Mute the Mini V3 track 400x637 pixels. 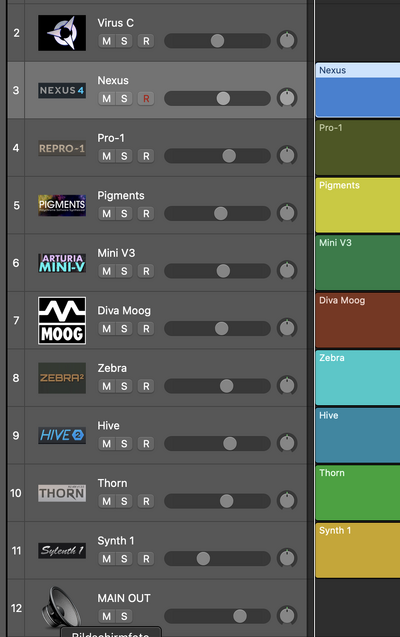click(106, 271)
